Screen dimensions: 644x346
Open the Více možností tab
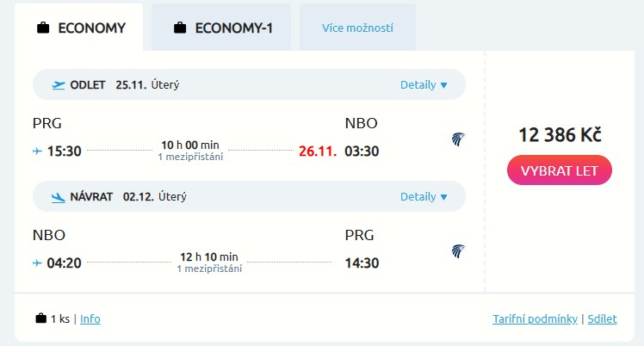(x=357, y=28)
